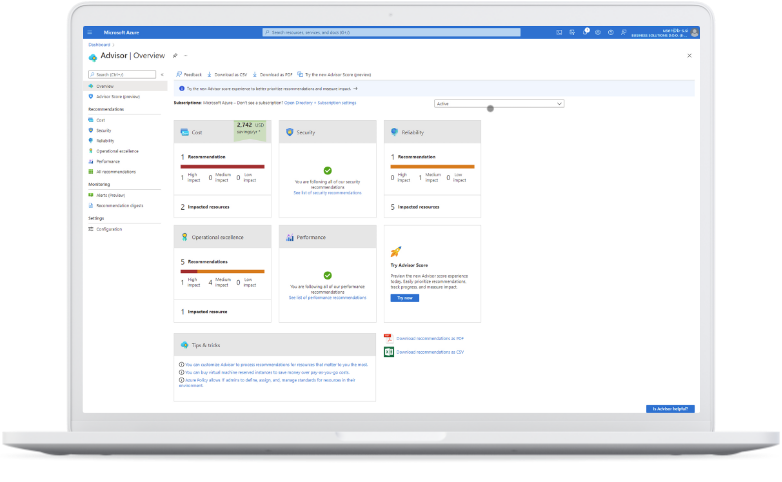This screenshot has height=482, width=782.
Task: Pin the Advisor Overview blade to dashboard
Action: pyautogui.click(x=175, y=55)
